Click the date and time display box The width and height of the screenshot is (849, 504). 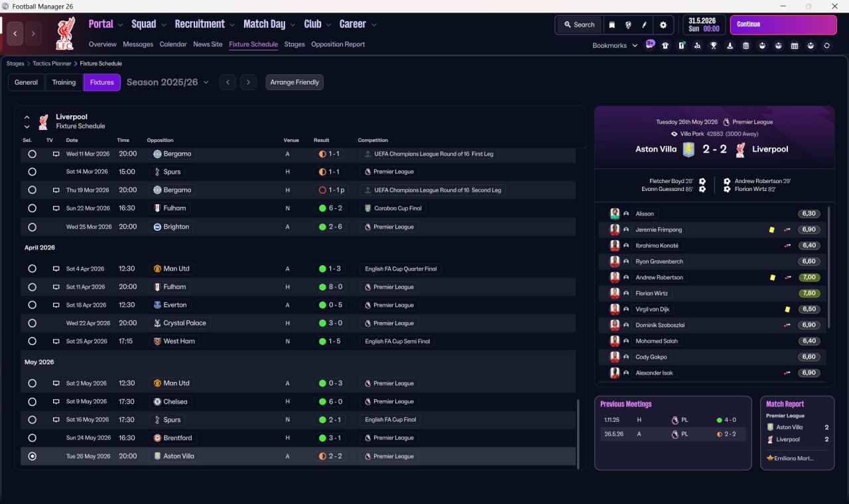(704, 25)
